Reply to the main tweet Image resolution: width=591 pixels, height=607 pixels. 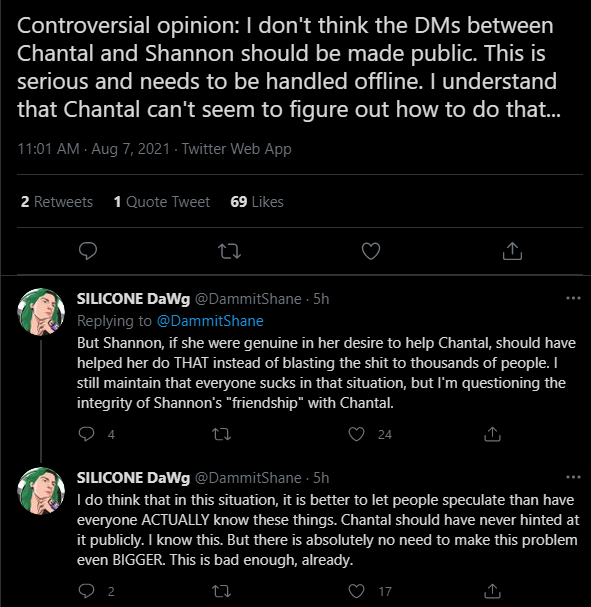click(x=88, y=251)
